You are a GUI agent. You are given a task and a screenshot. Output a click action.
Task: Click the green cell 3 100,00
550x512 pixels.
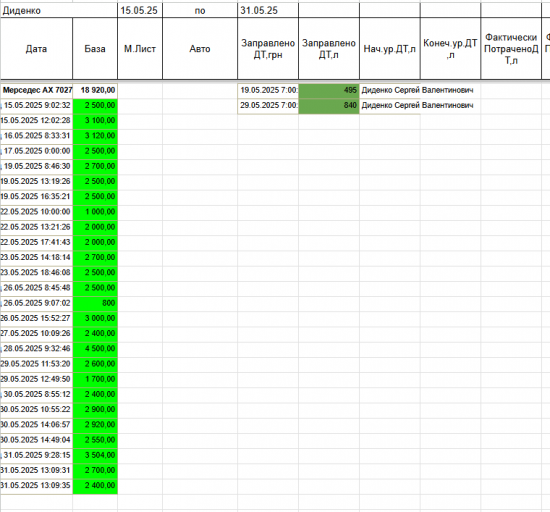[x=95, y=121]
